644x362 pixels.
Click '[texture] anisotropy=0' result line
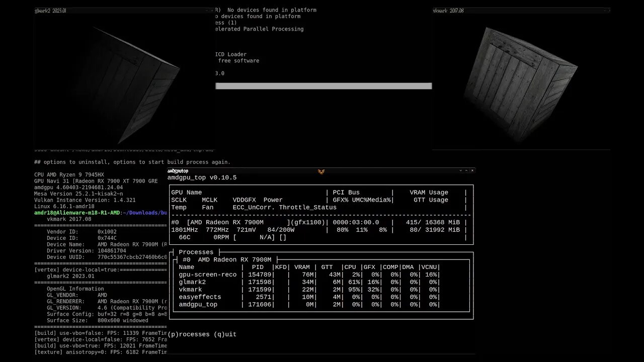pos(101,352)
